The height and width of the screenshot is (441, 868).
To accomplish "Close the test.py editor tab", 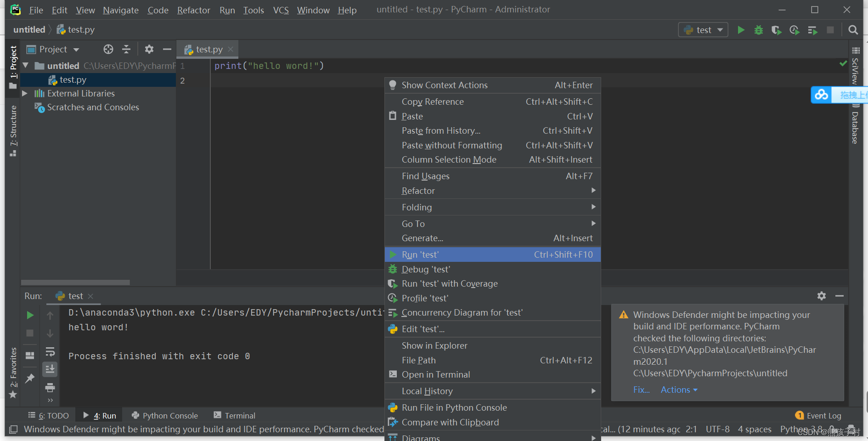I will [x=231, y=49].
